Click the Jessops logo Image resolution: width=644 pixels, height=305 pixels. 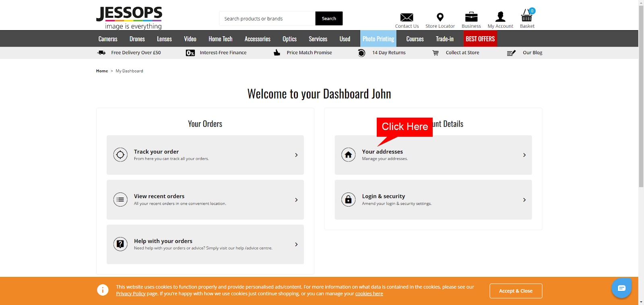[129, 18]
